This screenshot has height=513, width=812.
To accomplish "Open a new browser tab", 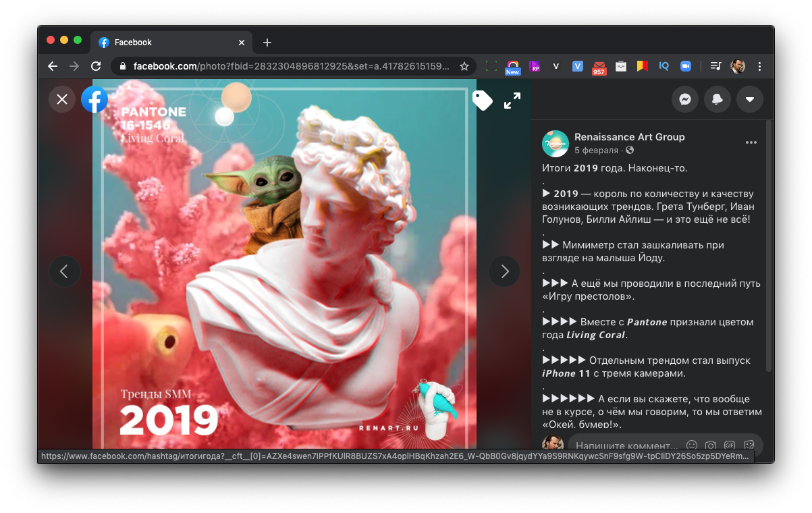I will [x=267, y=43].
